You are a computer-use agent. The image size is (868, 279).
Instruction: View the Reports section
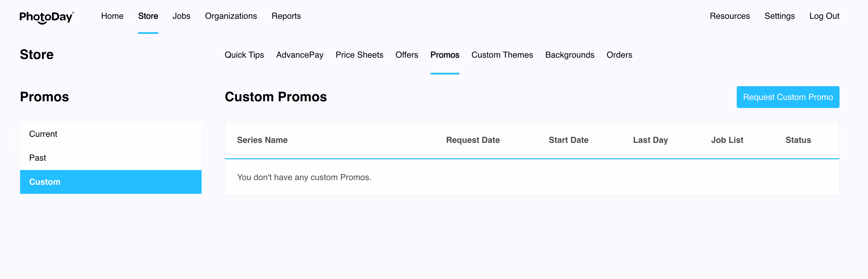pos(286,16)
